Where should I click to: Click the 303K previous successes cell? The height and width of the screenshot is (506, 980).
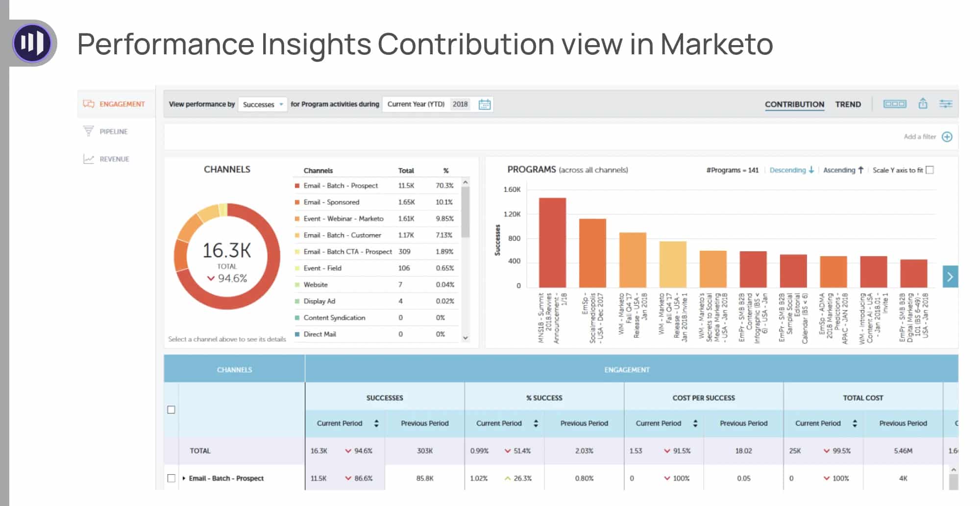(425, 451)
